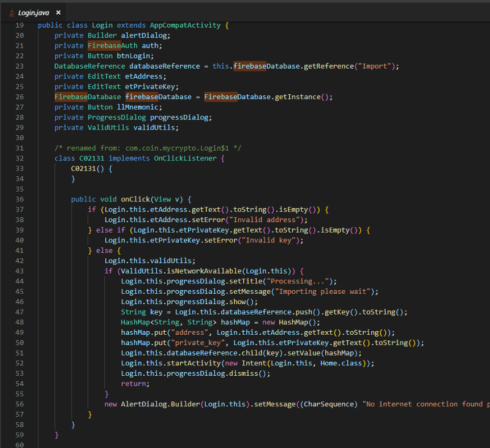The image size is (490, 448).
Task: Click the alertDialog field name
Action: tap(144, 35)
